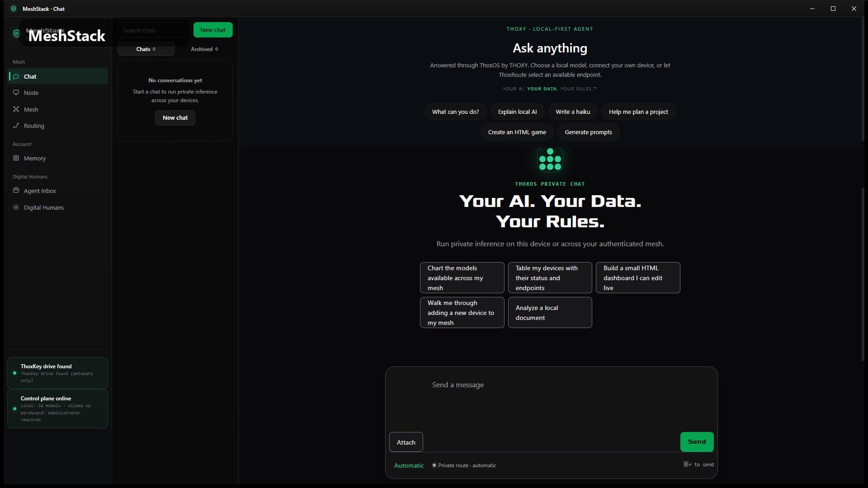Click the Attach button
Image resolution: width=868 pixels, height=488 pixels.
[406, 442]
